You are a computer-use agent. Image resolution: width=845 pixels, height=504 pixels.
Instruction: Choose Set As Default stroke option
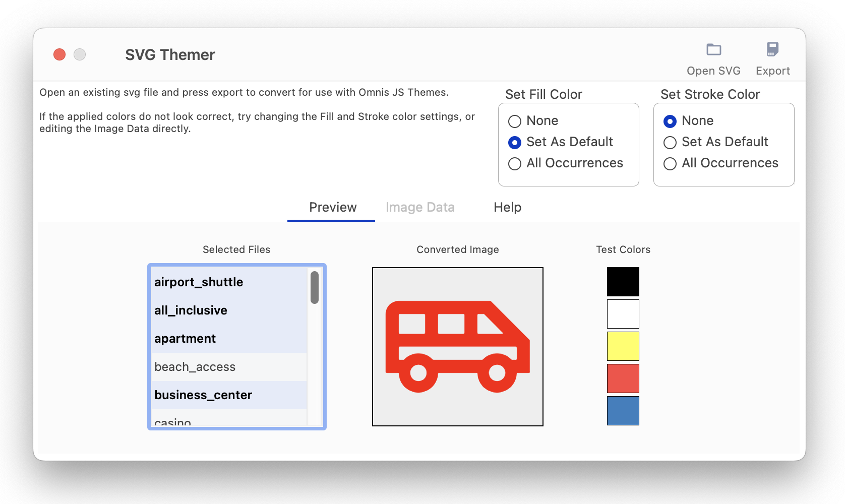(x=670, y=142)
